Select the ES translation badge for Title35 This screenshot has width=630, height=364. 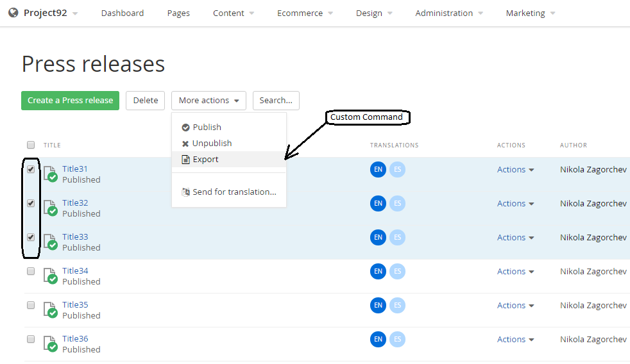click(397, 305)
